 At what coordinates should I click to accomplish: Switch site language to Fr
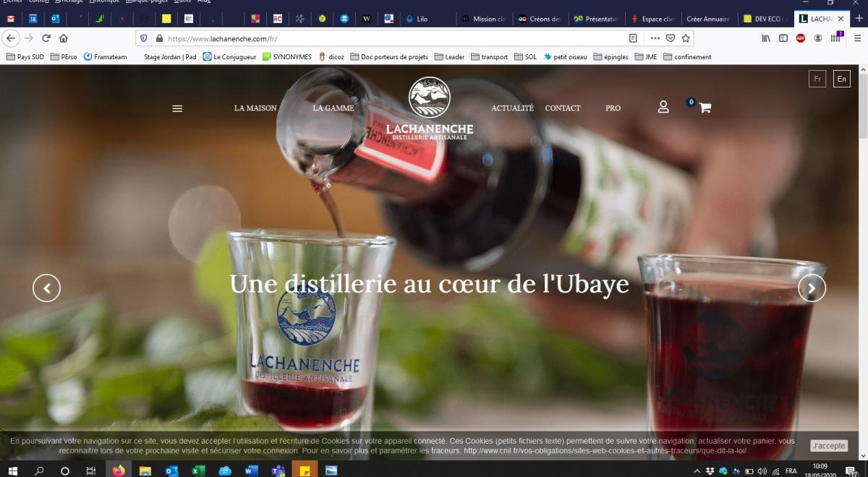click(817, 79)
